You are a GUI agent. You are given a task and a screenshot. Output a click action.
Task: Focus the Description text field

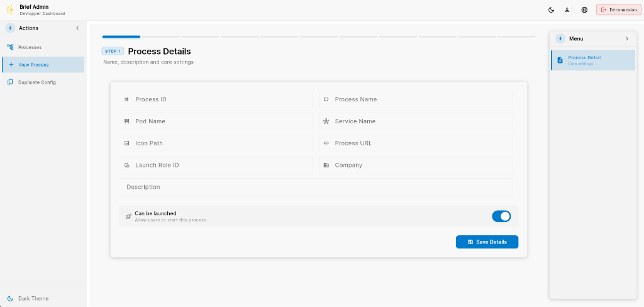[x=316, y=187]
